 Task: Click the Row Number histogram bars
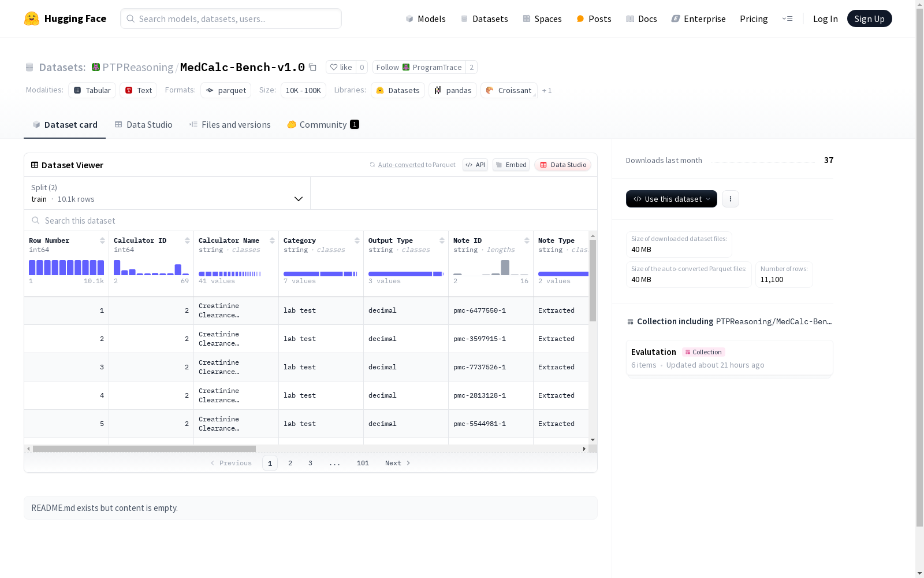(66, 268)
